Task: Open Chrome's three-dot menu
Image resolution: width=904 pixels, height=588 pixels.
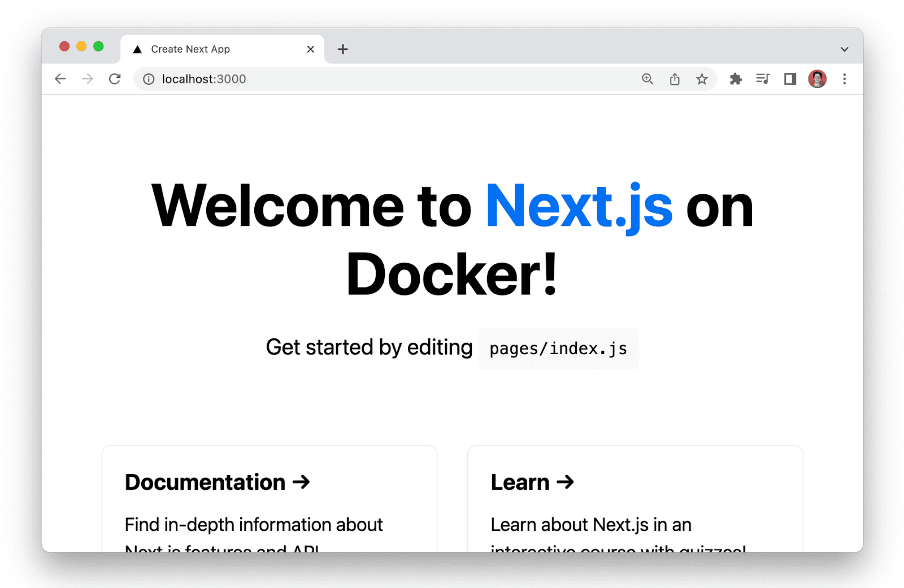Action: (x=844, y=79)
